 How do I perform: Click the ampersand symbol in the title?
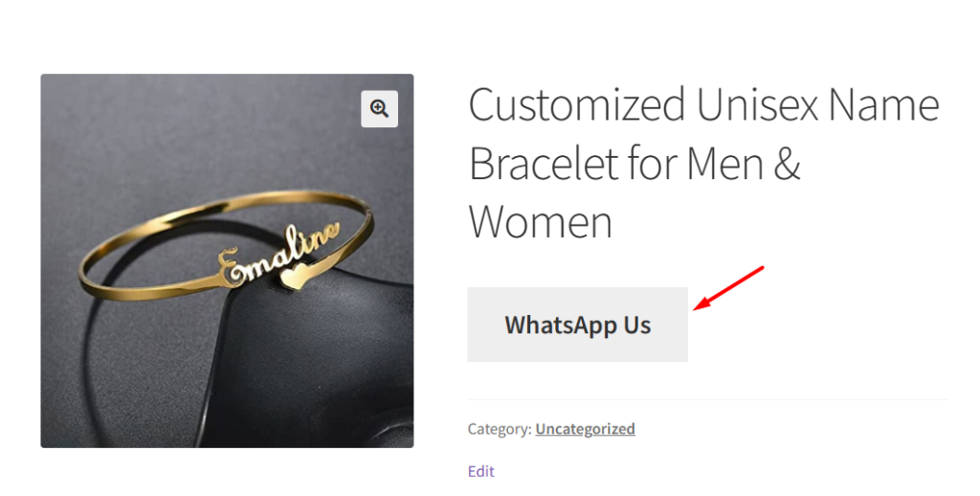coord(786,164)
